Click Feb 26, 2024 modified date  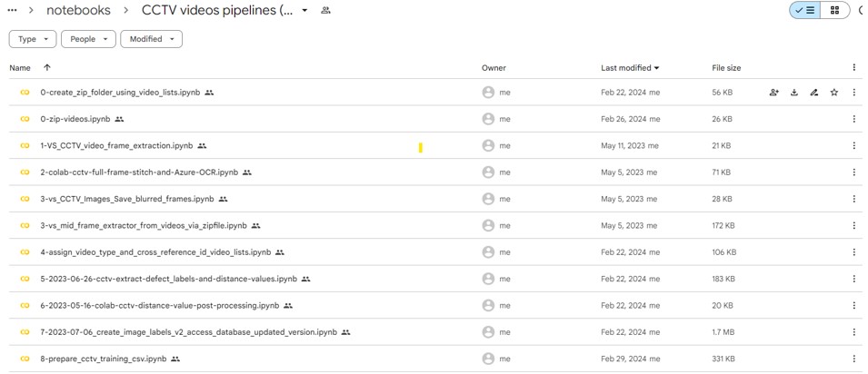click(x=624, y=119)
